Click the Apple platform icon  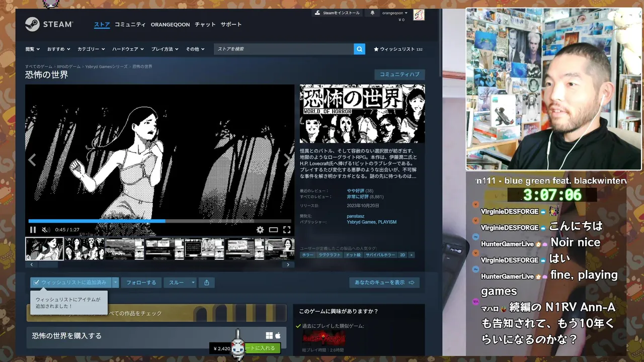[x=278, y=335]
